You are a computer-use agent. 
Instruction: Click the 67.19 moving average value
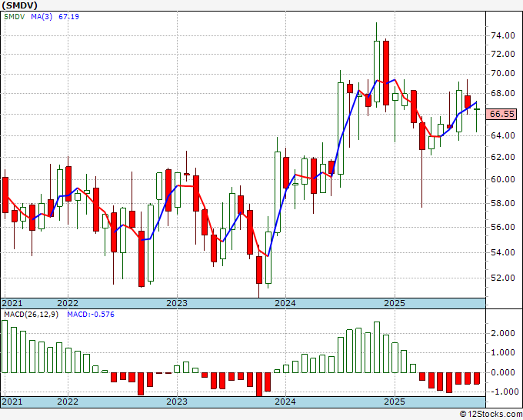pos(68,17)
